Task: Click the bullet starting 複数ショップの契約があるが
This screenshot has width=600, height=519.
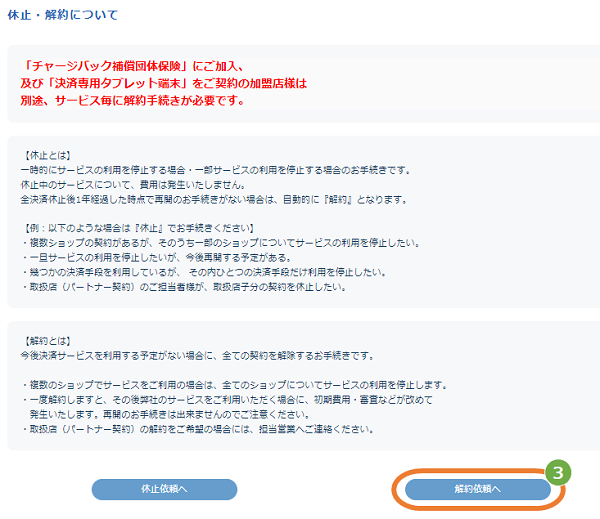Action: (221, 243)
